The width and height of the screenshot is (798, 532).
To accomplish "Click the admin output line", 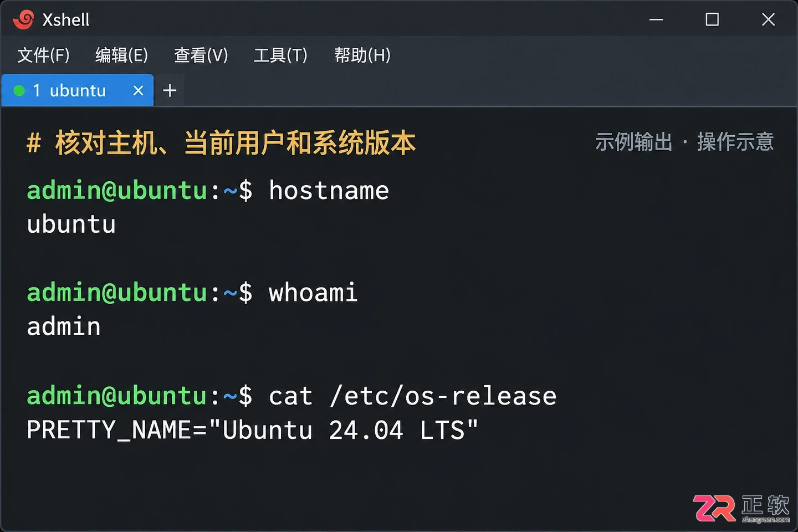I will click(x=64, y=326).
